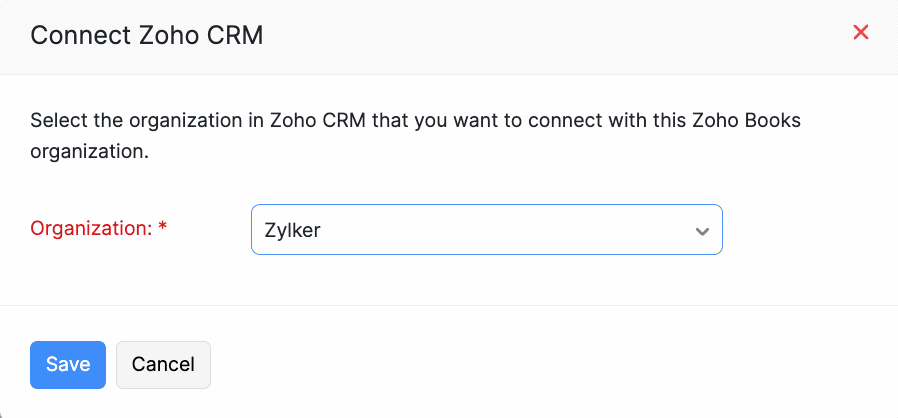
Task: Close the Connect Zoho CRM dialog
Action: (x=860, y=32)
